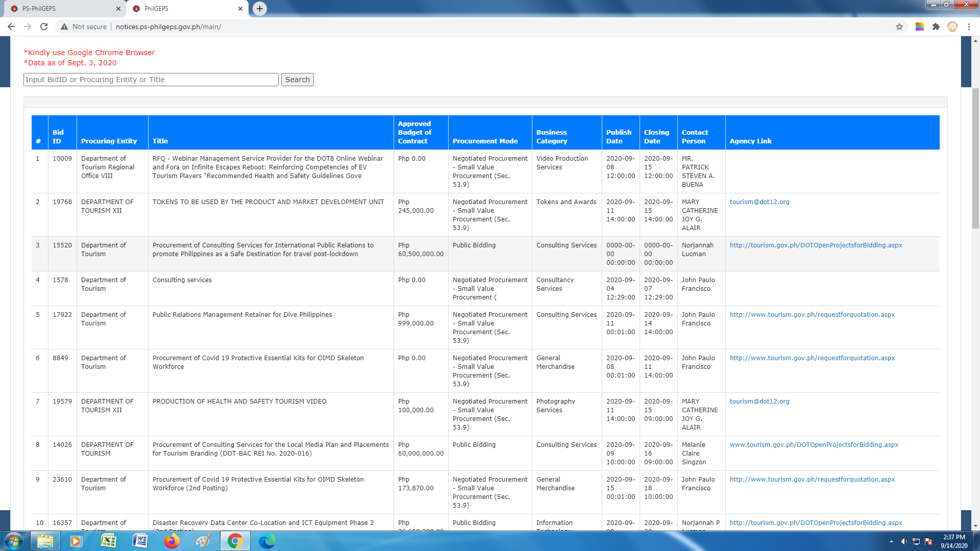Click the Not secure warning icon
The height and width of the screenshot is (551, 980).
tap(64, 27)
